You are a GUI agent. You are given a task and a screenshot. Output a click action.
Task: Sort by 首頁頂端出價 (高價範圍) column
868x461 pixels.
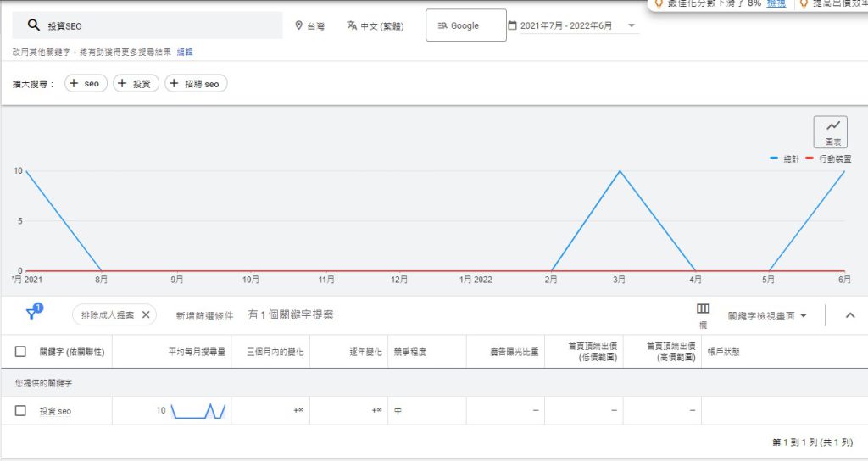(671, 352)
